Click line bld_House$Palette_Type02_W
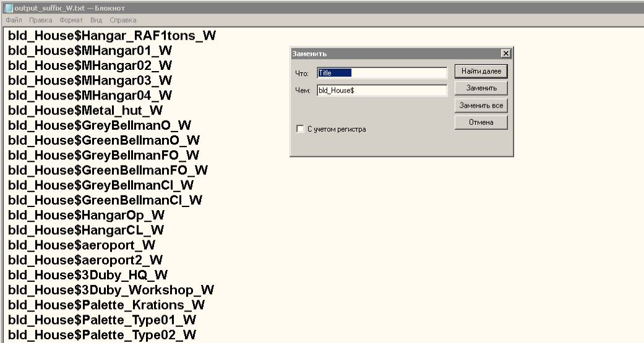The height and width of the screenshot is (343, 644). click(102, 335)
